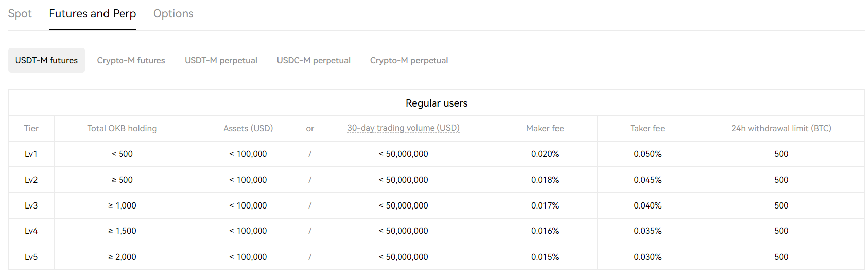This screenshot has width=868, height=277.
Task: Click the Regular users table heading
Action: pos(436,103)
